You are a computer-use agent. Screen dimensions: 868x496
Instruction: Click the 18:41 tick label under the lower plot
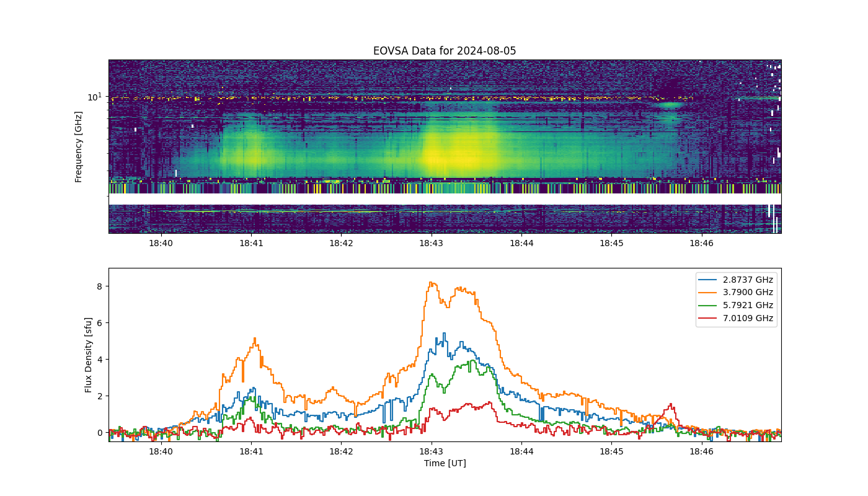pos(251,452)
